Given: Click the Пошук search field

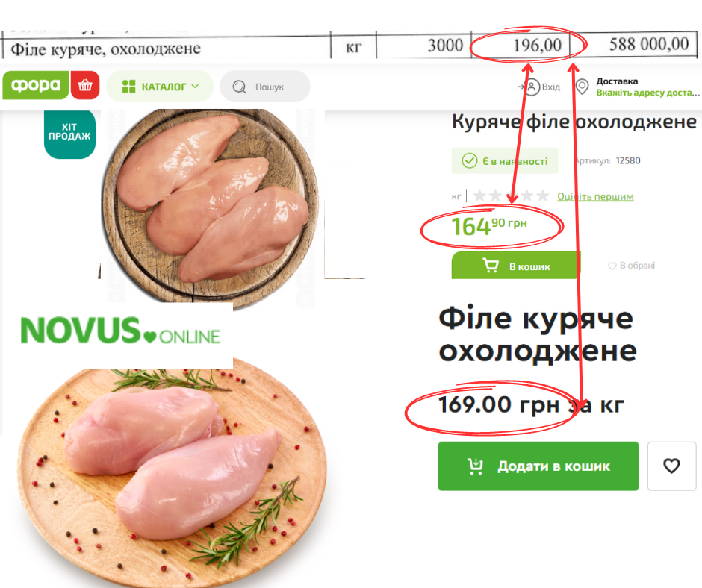Looking at the screenshot, I should click(x=265, y=87).
